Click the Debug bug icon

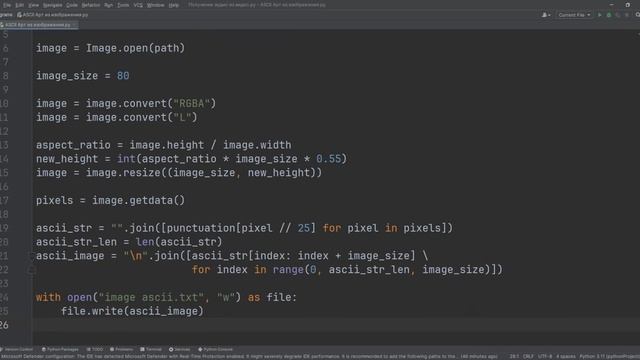609,15
